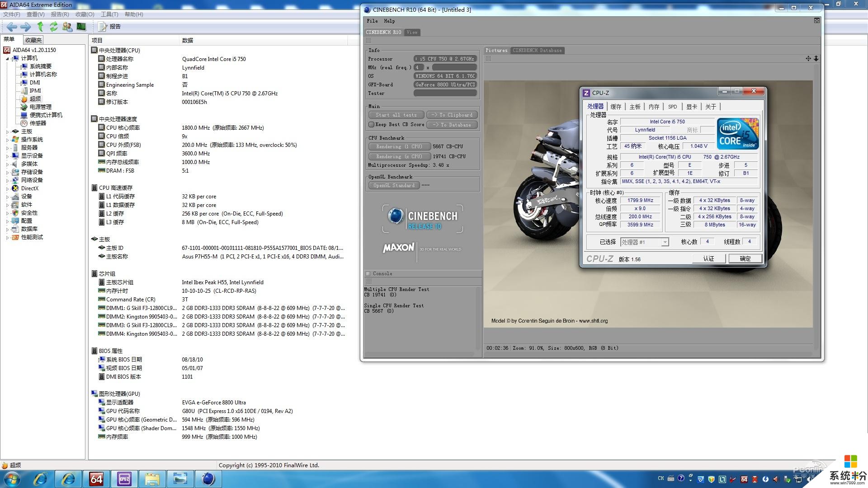Click the Rendering (1 CPU) button

tap(399, 146)
